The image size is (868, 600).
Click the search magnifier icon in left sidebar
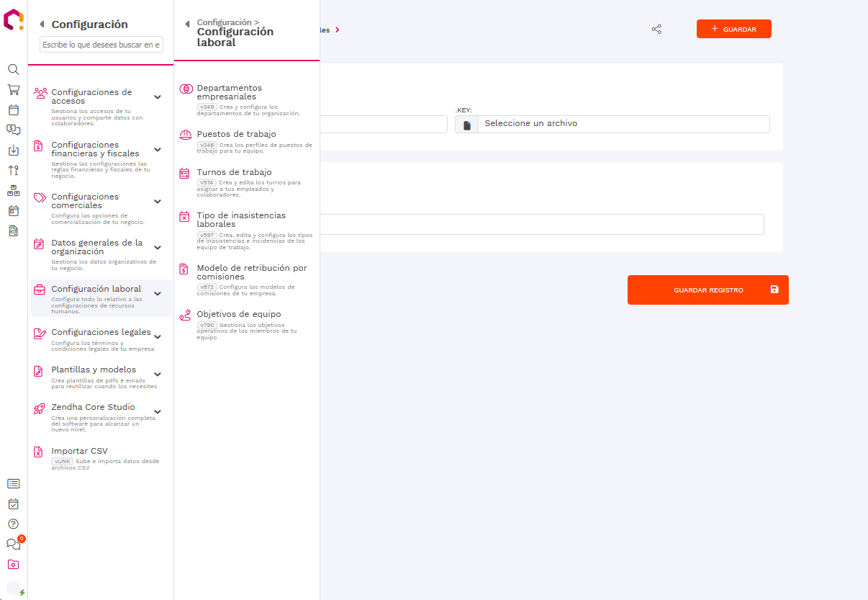[13, 70]
